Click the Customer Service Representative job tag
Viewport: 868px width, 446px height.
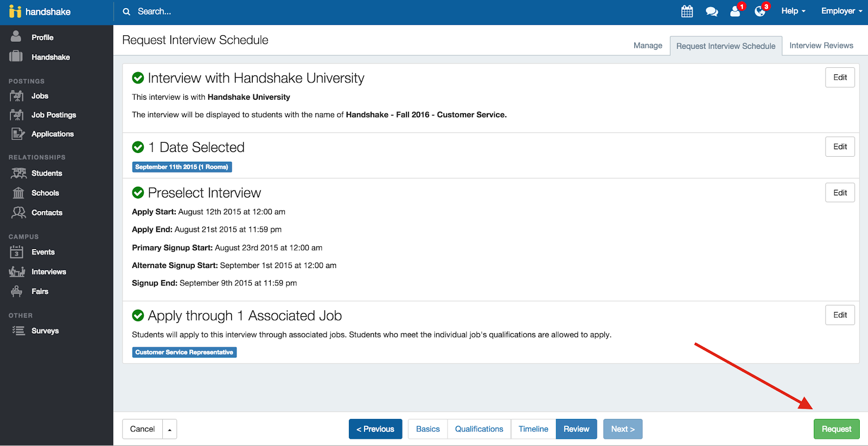184,353
